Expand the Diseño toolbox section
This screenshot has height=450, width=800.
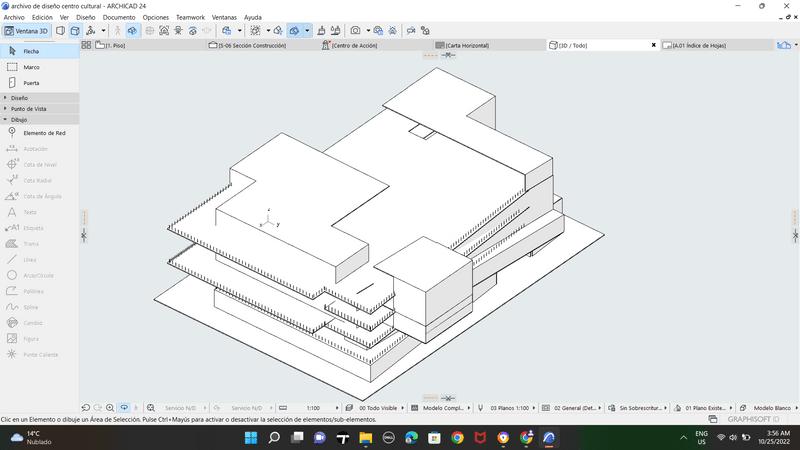click(x=20, y=98)
